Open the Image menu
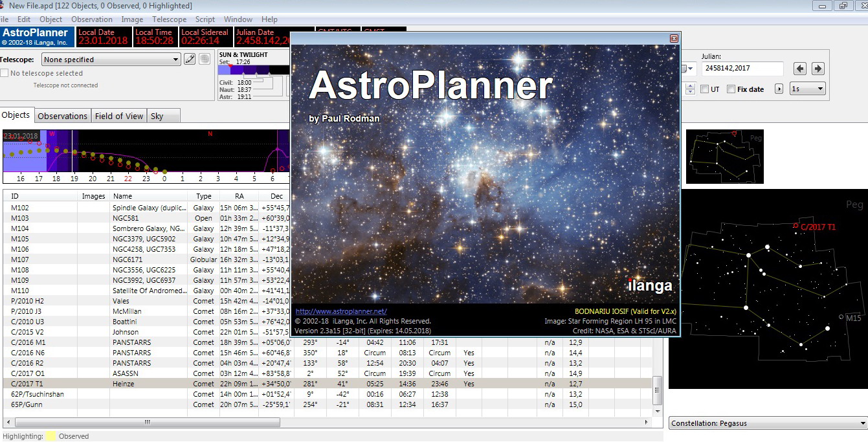 132,19
